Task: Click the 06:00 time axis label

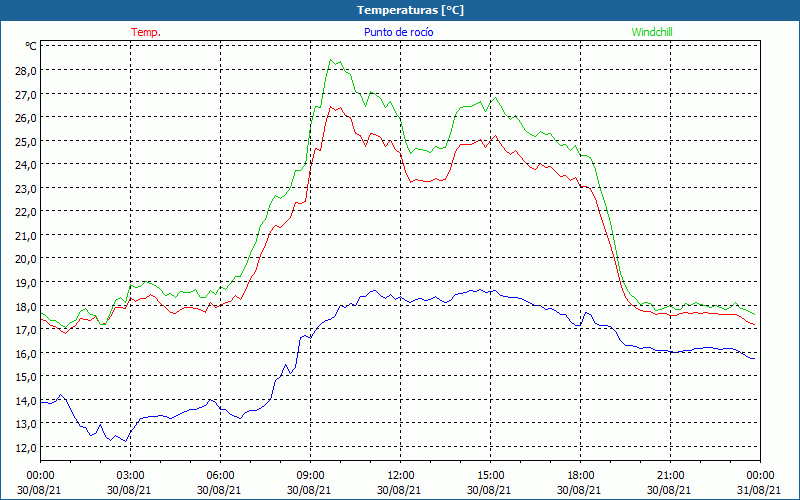Action: click(x=220, y=476)
